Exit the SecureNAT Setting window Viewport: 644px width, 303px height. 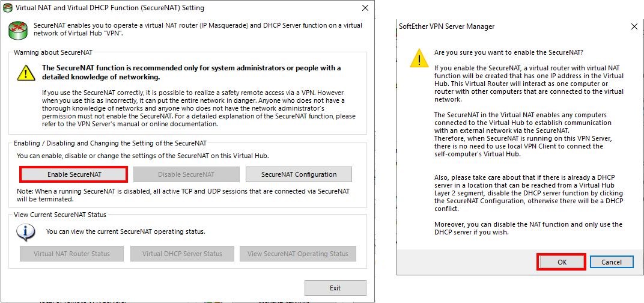335,288
